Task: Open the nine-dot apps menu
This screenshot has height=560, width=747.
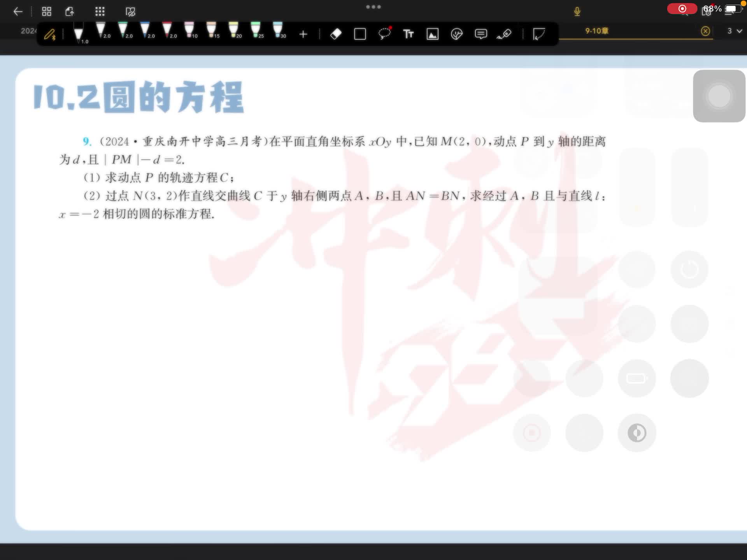Action: click(100, 12)
